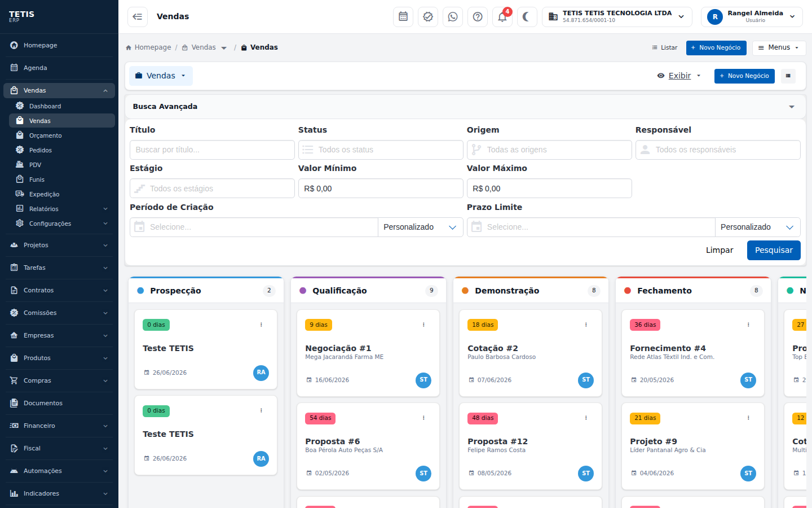Open Orçamento in the sidebar
Viewport: 812px width, 508px height.
pyautogui.click(x=62, y=135)
